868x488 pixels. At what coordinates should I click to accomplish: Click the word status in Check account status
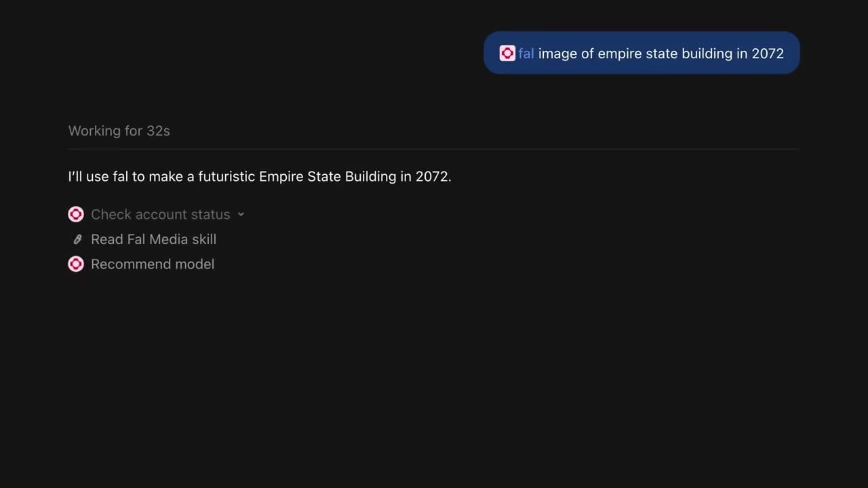(211, 215)
